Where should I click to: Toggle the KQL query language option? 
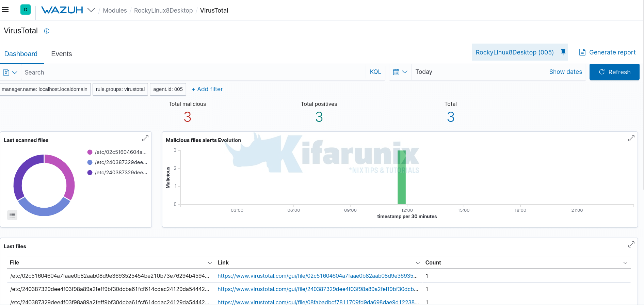tap(375, 72)
